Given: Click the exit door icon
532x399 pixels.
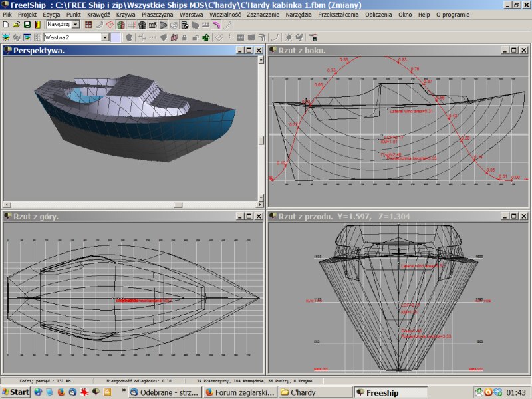Looking at the screenshot, I should (38, 25).
